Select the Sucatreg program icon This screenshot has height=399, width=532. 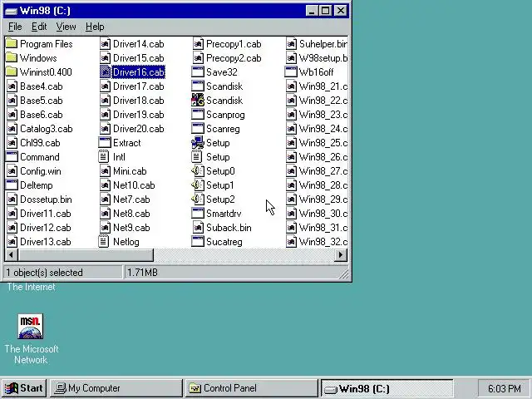pos(198,242)
